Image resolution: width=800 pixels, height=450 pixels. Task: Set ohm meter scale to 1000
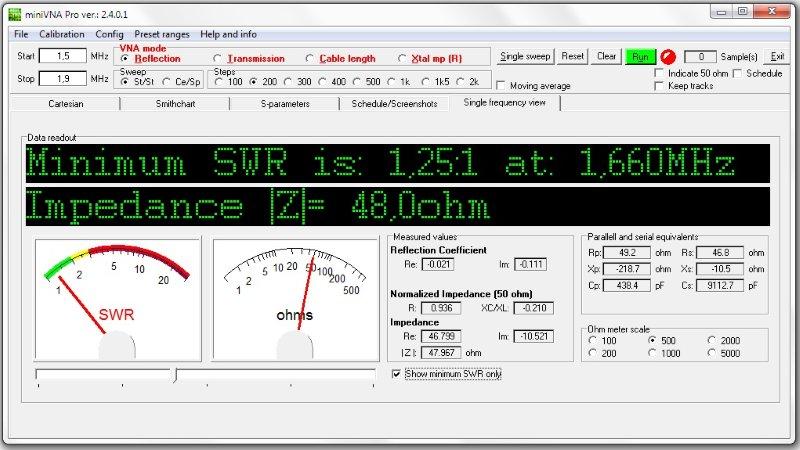[x=652, y=353]
